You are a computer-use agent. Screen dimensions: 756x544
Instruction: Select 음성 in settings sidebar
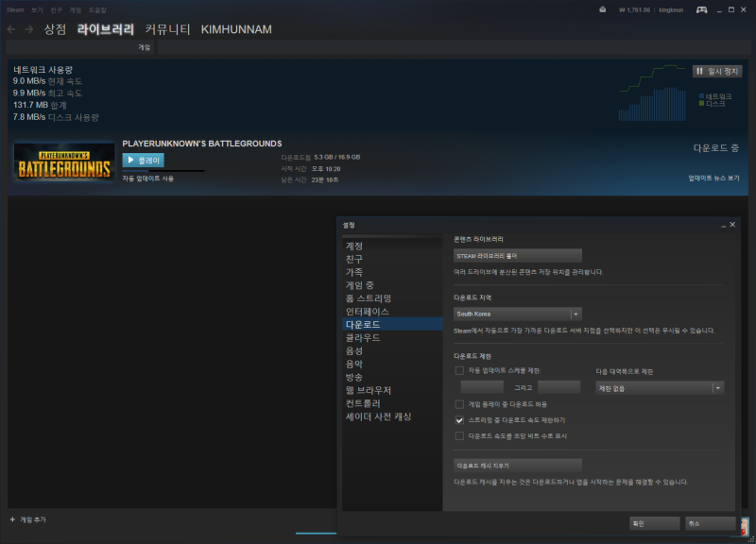(x=392, y=350)
